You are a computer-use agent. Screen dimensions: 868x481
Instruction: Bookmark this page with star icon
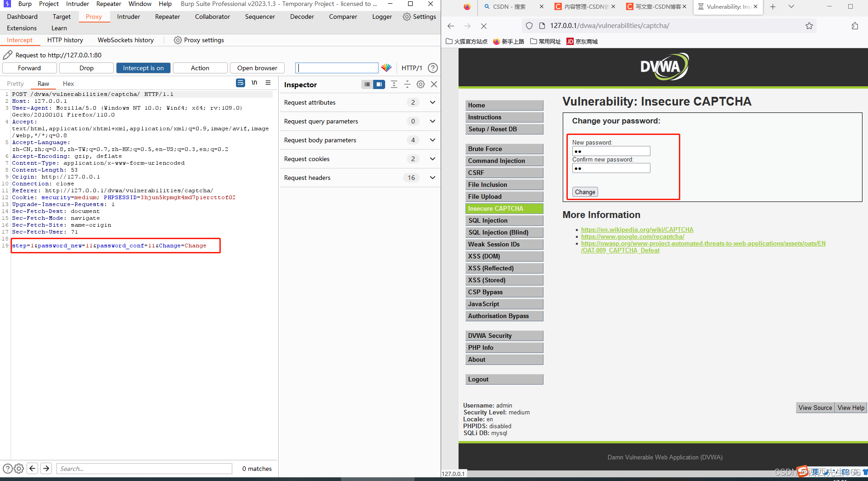pyautogui.click(x=809, y=26)
